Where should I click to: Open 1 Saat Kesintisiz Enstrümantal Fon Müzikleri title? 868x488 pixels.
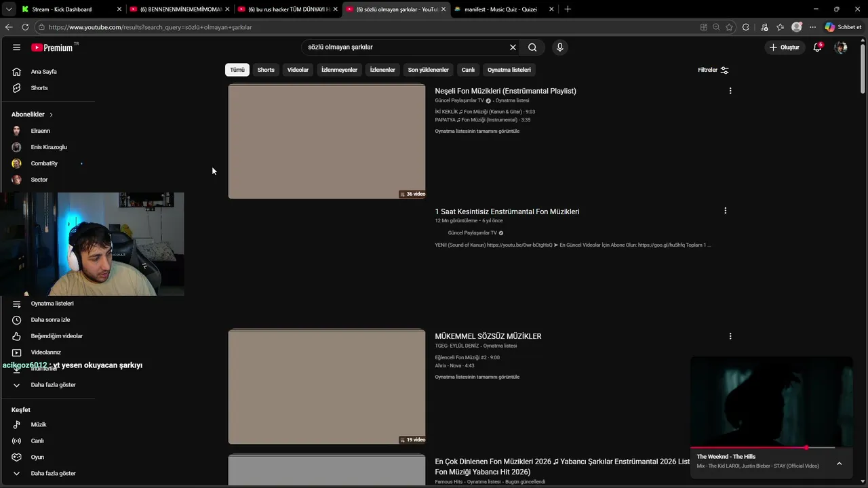pos(507,211)
